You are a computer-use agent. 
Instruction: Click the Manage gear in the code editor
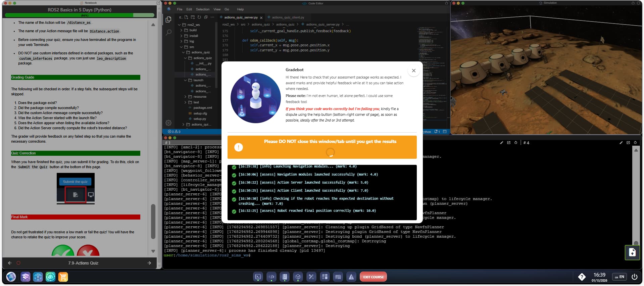point(168,123)
